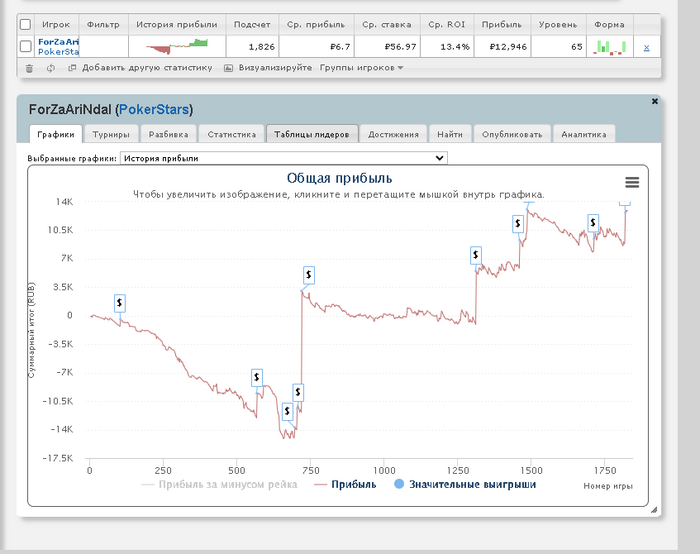
Task: Toggle the Значительные выигрыши legend series
Action: [465, 484]
